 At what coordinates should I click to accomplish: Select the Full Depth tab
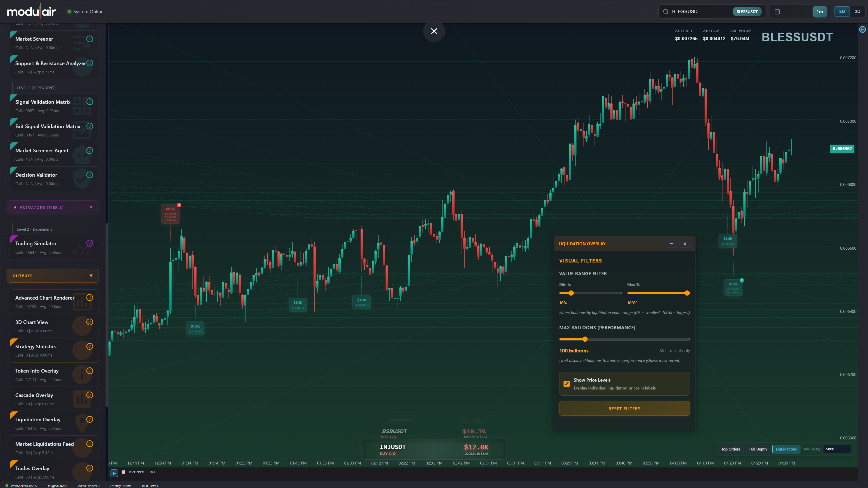tap(757, 449)
